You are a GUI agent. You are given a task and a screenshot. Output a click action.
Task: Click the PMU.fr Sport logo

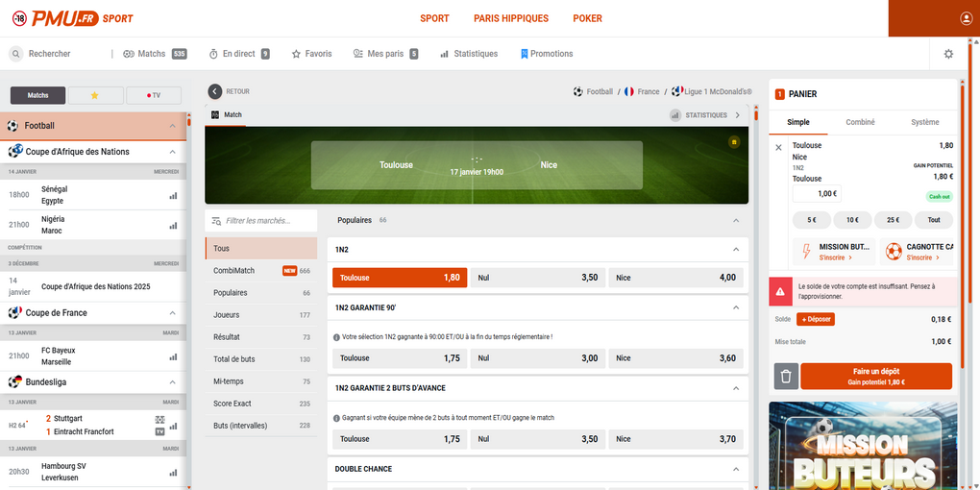tap(73, 18)
